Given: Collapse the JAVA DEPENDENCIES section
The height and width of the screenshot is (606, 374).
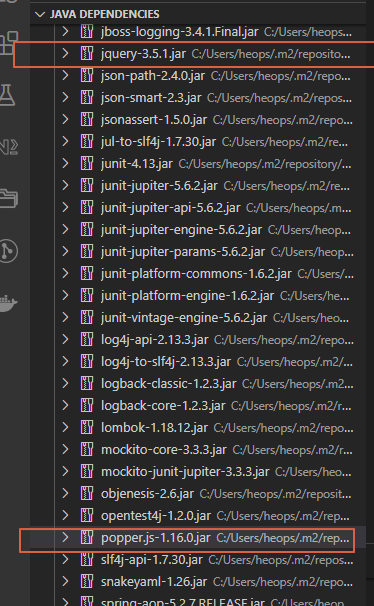Looking at the screenshot, I should (x=40, y=14).
